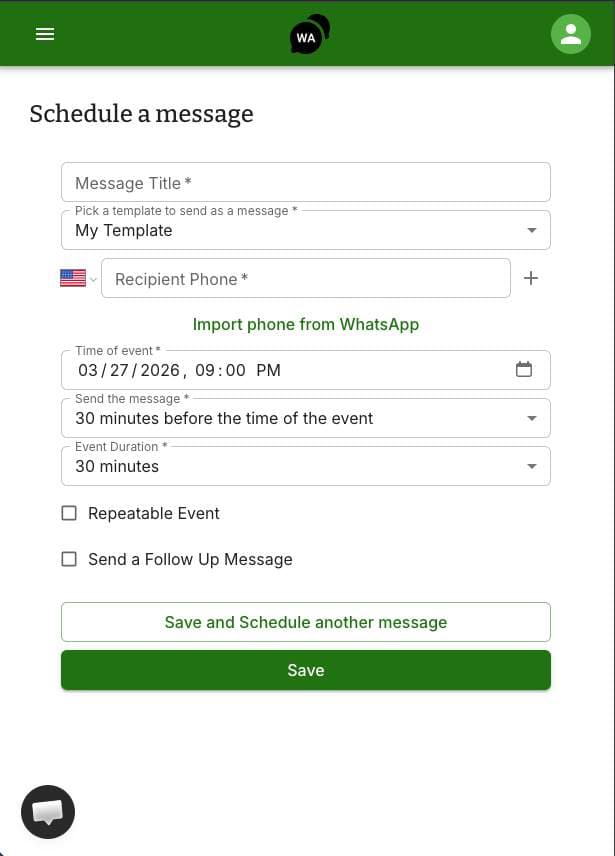The image size is (615, 856).
Task: Click the US flag country selector
Action: click(72, 278)
